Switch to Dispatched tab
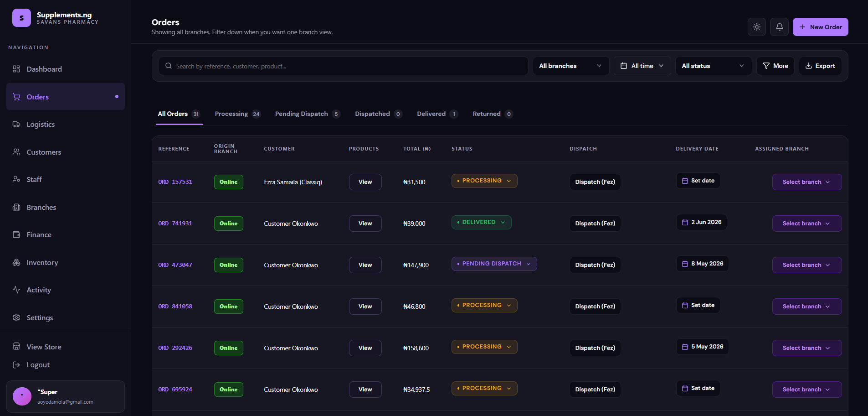This screenshot has width=868, height=416. [x=378, y=114]
